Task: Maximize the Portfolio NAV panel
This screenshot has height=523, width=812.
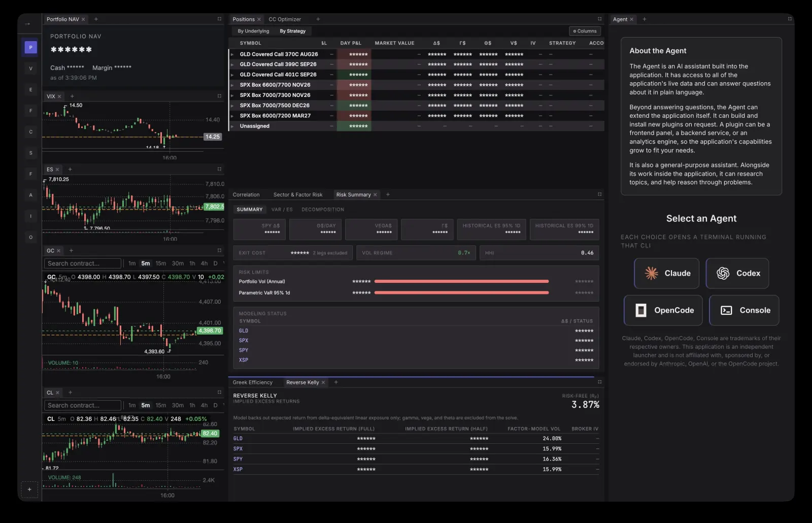Action: click(x=219, y=19)
